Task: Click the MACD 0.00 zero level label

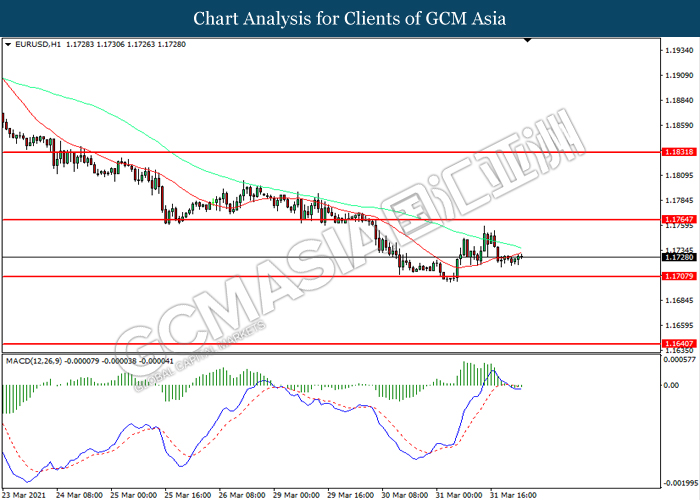Action: (671, 385)
